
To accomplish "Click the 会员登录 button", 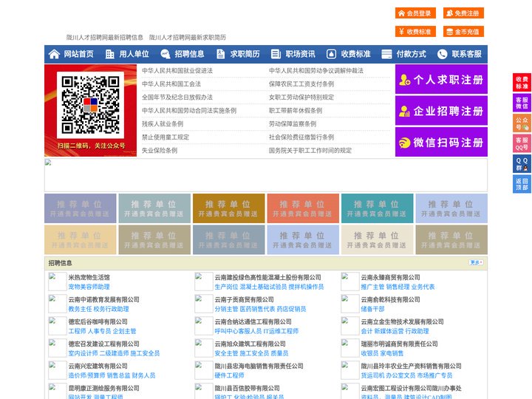I will (x=415, y=13).
